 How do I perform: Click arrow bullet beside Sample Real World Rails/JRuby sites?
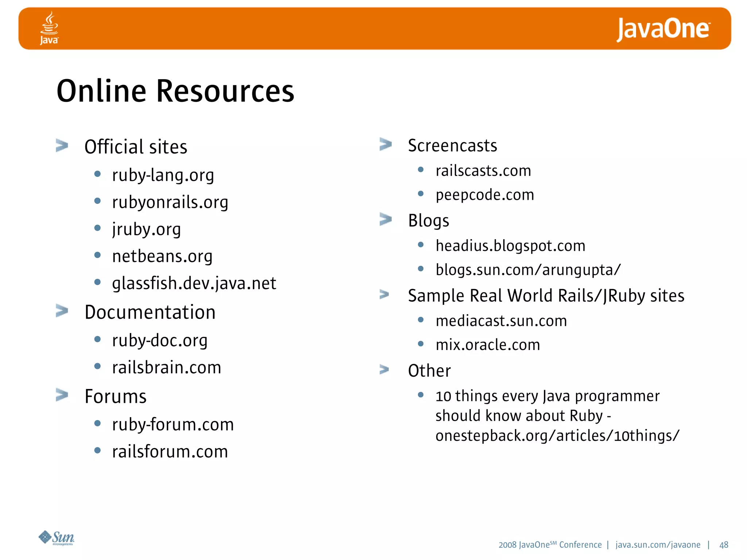(x=384, y=294)
